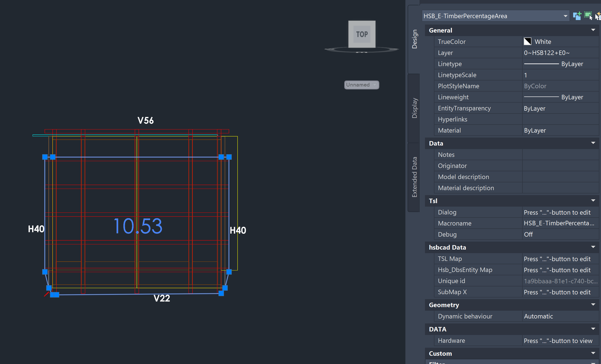Click the Quick Select icon
This screenshot has width=601, height=364.
598,16
